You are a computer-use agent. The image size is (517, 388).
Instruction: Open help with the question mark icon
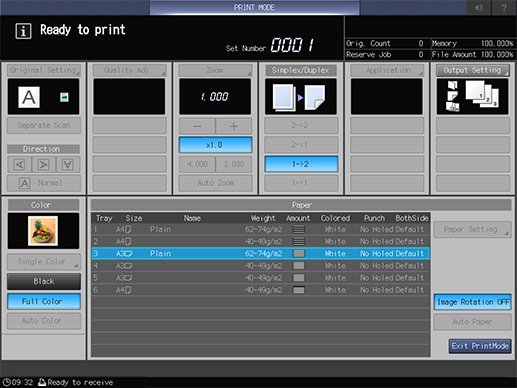[x=504, y=7]
